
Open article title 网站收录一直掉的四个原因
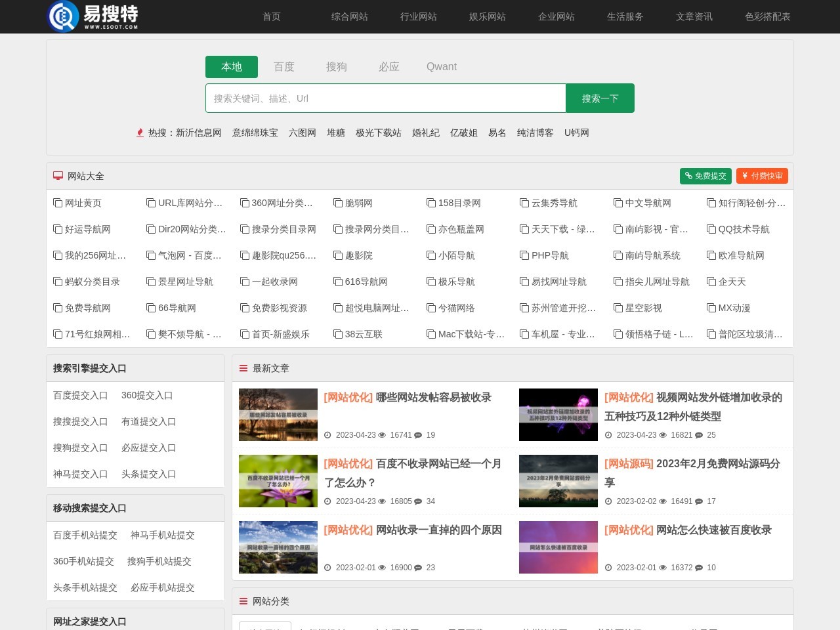(439, 530)
